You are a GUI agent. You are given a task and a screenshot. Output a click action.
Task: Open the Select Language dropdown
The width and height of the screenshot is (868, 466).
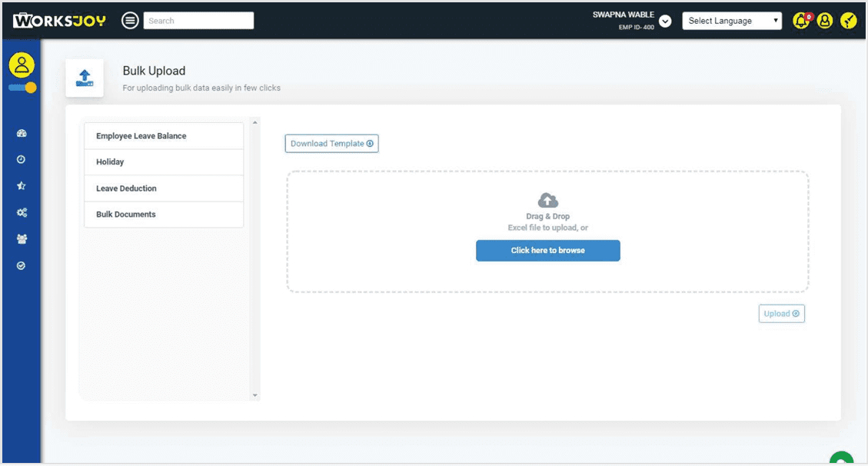731,21
